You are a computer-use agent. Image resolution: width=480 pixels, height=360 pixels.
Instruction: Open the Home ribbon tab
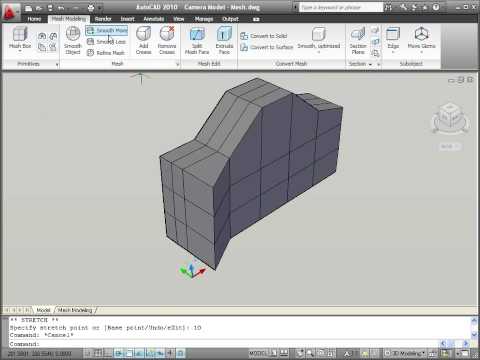point(34,19)
